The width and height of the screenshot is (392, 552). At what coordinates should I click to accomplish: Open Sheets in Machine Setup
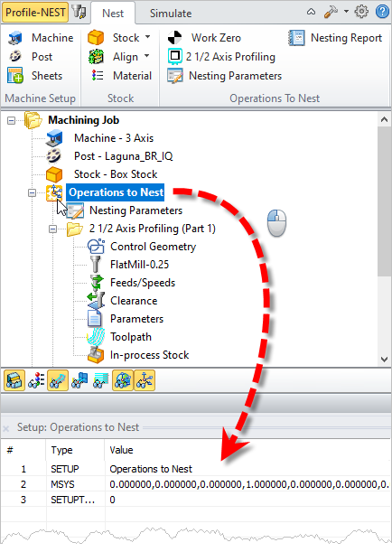pos(35,76)
